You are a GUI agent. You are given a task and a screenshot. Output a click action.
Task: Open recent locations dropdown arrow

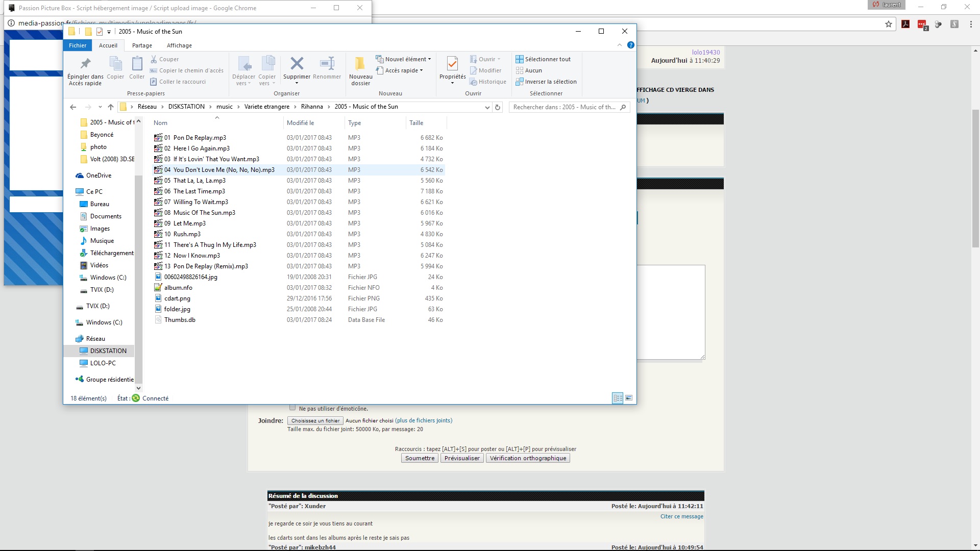pyautogui.click(x=100, y=107)
